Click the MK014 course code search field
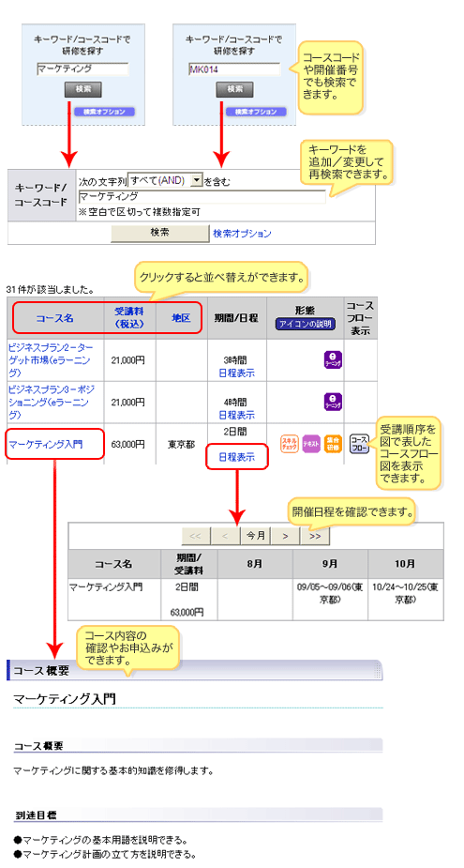 click(x=234, y=69)
